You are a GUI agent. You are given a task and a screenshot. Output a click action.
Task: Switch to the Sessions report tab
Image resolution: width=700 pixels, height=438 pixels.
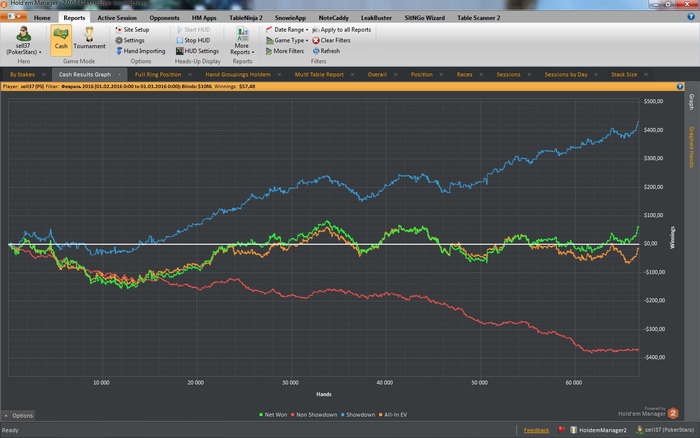tap(508, 75)
